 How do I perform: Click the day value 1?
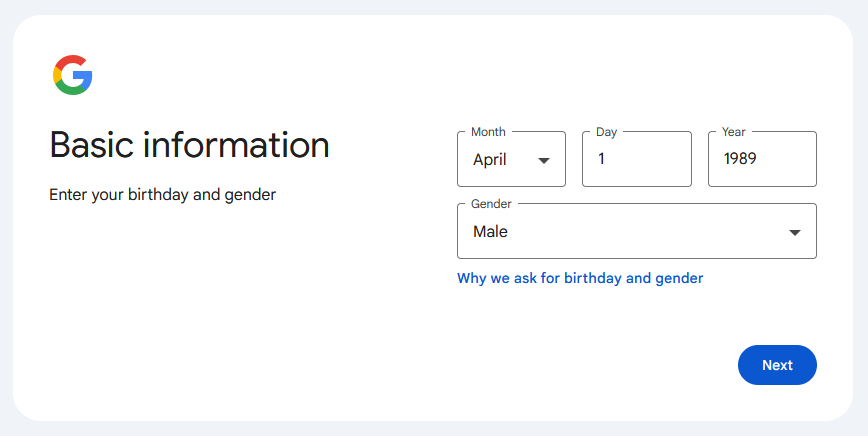click(x=602, y=159)
